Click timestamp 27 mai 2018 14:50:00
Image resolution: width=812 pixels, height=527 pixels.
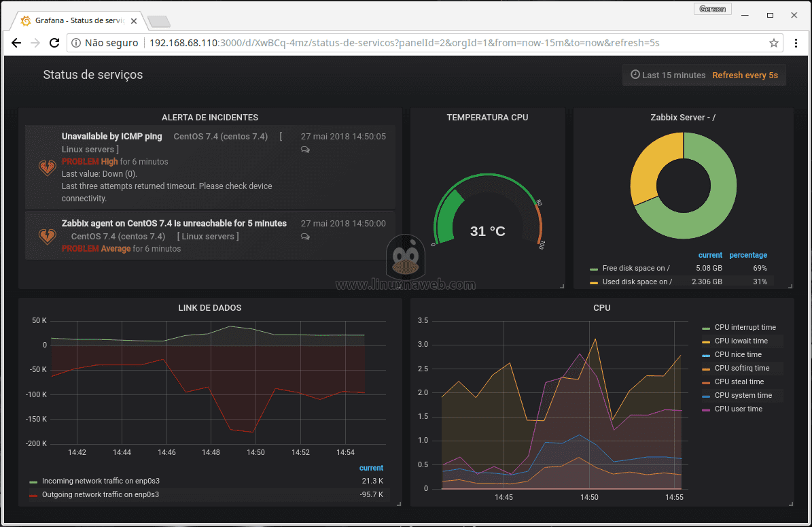pyautogui.click(x=343, y=223)
